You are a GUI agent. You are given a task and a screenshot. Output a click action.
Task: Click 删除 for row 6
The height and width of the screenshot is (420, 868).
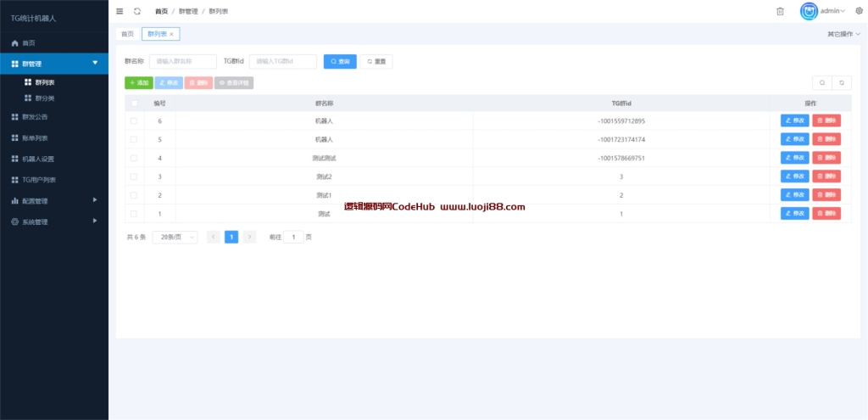coord(826,120)
